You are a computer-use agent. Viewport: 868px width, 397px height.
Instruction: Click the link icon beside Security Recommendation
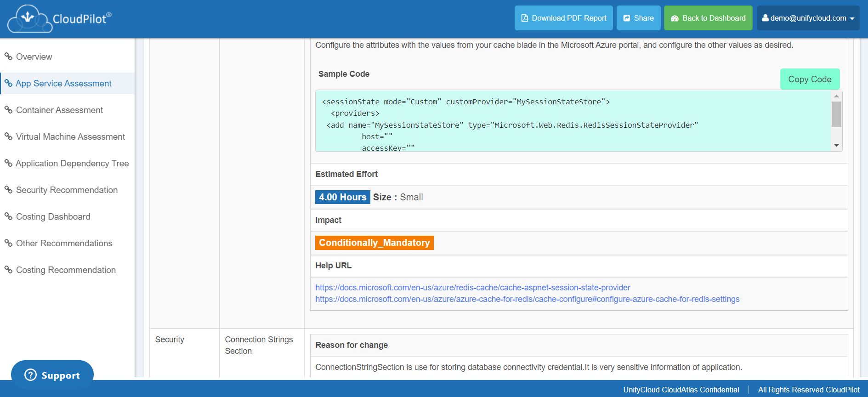(x=8, y=190)
